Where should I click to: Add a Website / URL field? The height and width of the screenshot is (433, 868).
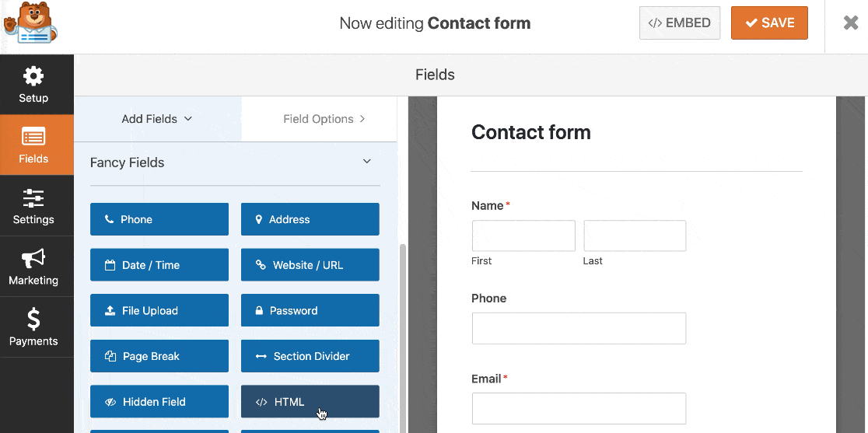310,265
